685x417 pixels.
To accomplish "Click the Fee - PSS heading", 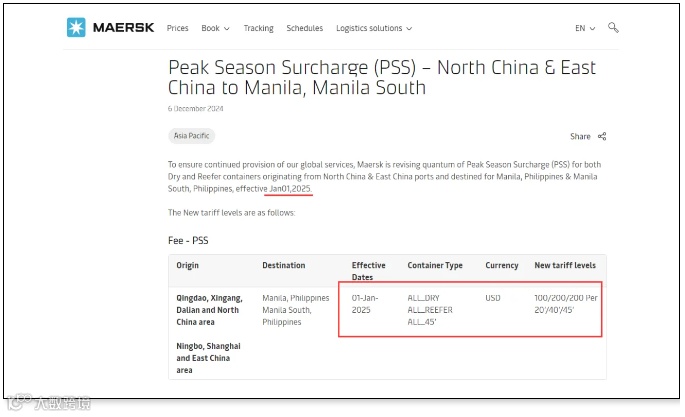I will click(x=188, y=241).
